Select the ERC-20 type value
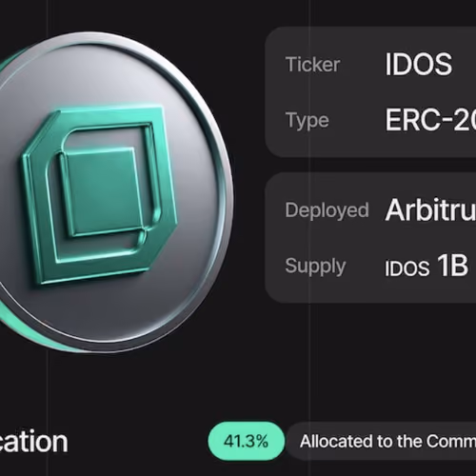This screenshot has height=476, width=476. click(x=430, y=120)
